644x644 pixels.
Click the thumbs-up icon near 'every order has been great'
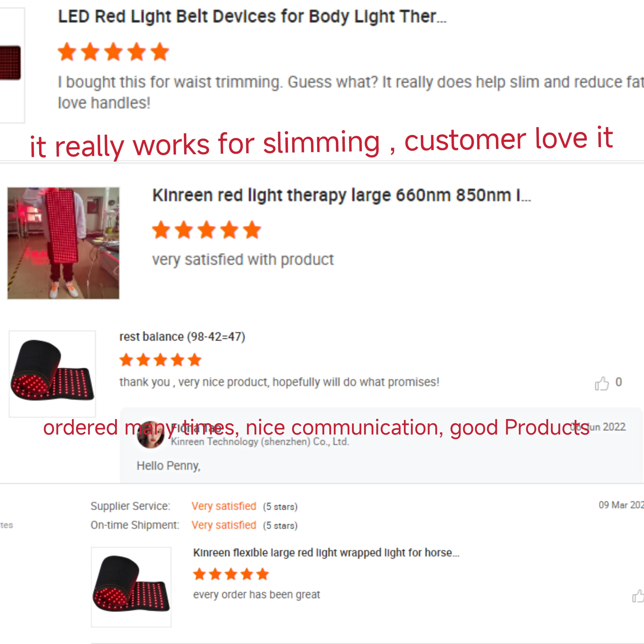[638, 596]
